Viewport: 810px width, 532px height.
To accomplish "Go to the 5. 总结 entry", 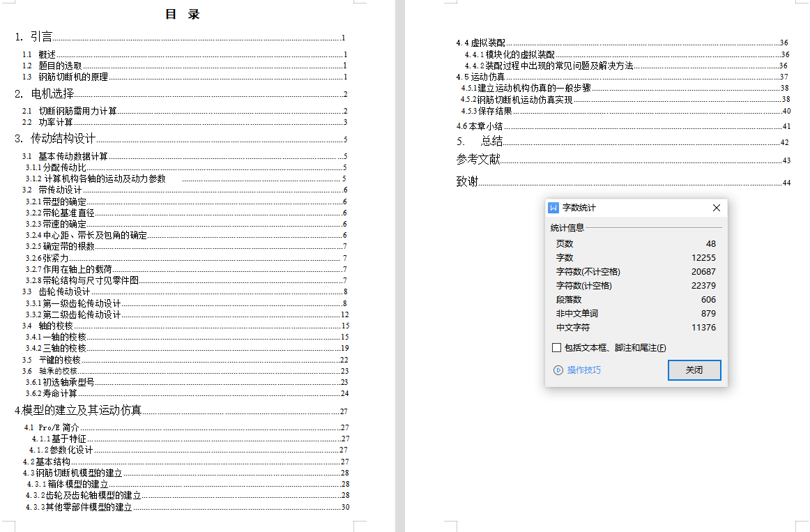I will [x=480, y=142].
